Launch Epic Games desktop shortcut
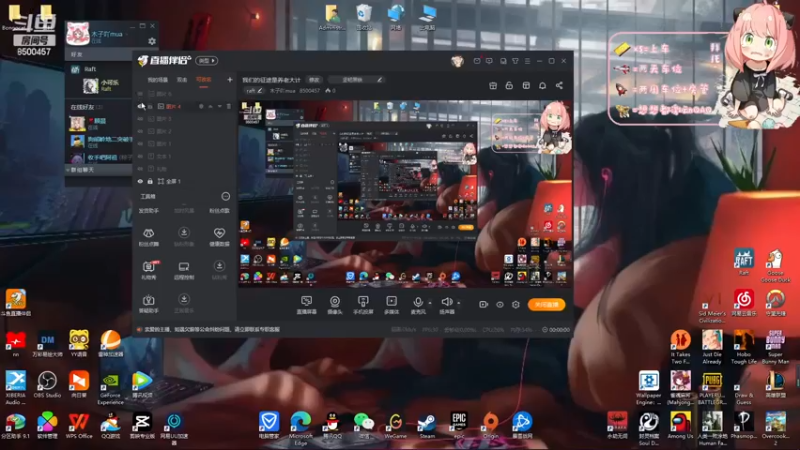The width and height of the screenshot is (800, 450). click(x=459, y=426)
